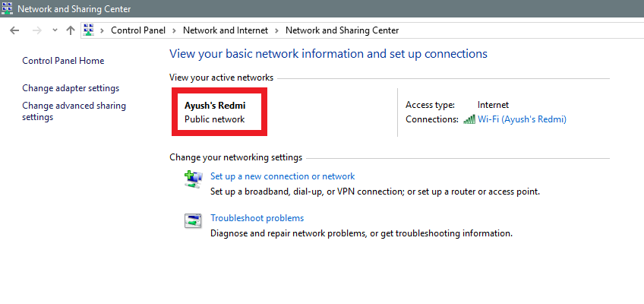
Task: Go up one level with the Up arrow
Action: coord(71,30)
